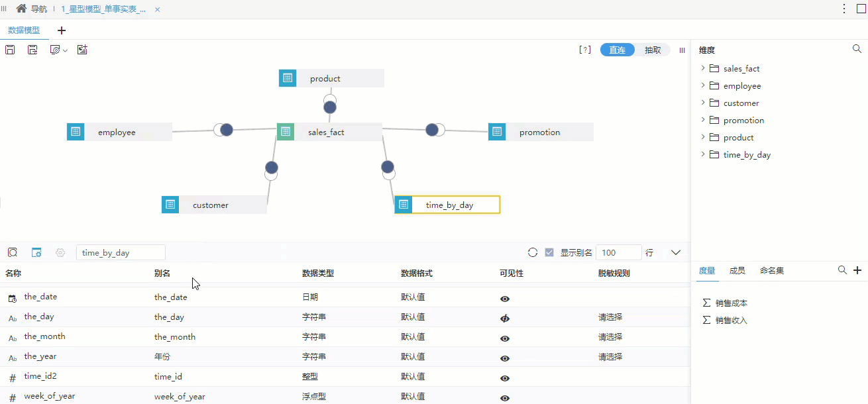Screen dimensions: 868x404
Task: Open 请选择 masking rule for the_year
Action: [x=610, y=357]
